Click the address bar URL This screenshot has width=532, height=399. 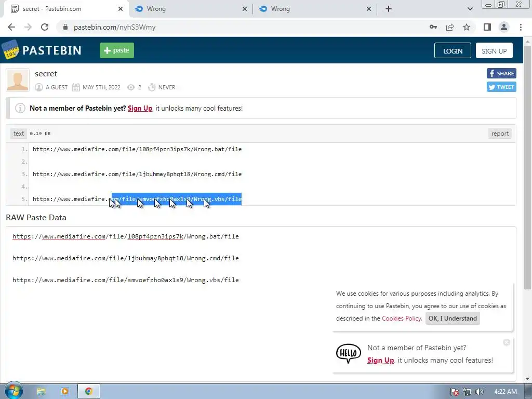point(115,27)
